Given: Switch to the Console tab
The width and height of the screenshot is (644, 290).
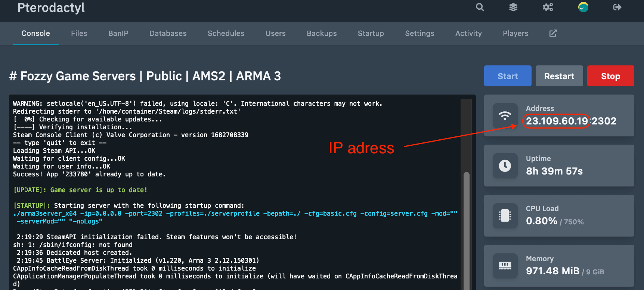Looking at the screenshot, I should coord(35,33).
